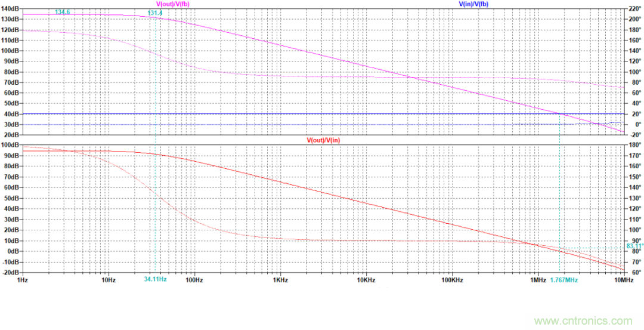
Task: Select the 34.11Hz cursor frequency marker
Action: 155,279
